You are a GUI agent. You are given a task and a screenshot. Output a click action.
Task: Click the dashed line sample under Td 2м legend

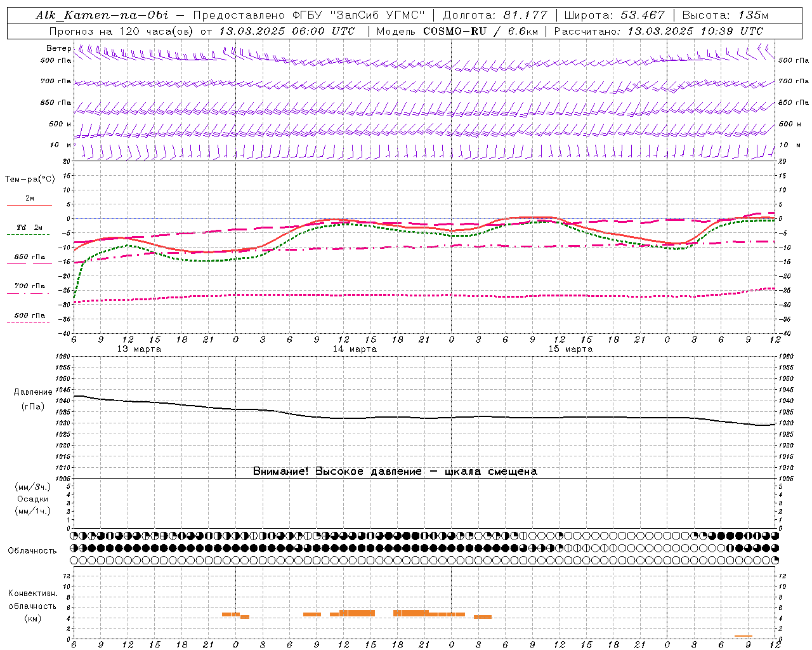[x=29, y=235]
